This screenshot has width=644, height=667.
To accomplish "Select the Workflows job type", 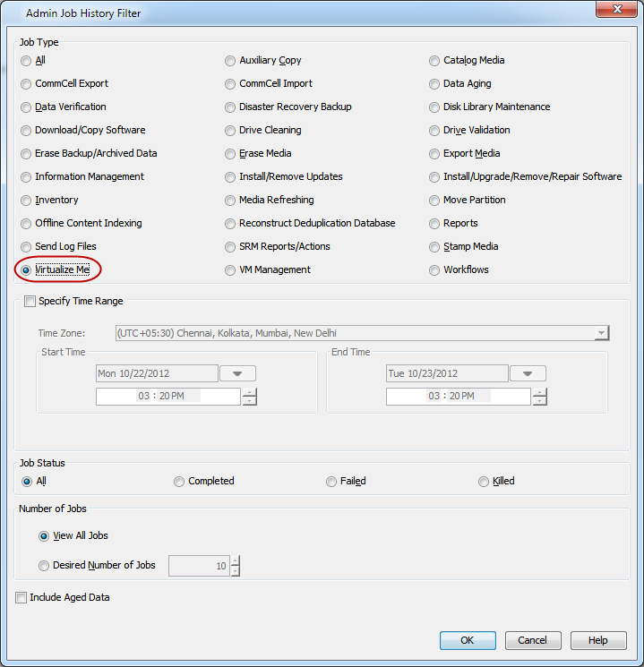I will (434, 270).
